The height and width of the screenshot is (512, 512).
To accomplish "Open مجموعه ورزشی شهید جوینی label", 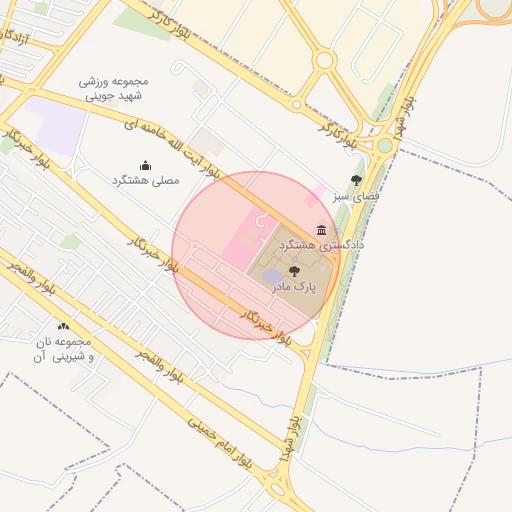I will click(113, 89).
